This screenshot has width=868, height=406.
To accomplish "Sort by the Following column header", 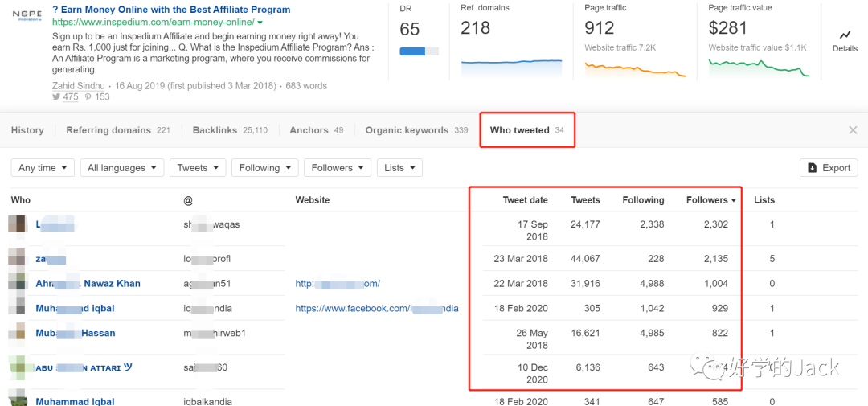I will coord(643,200).
